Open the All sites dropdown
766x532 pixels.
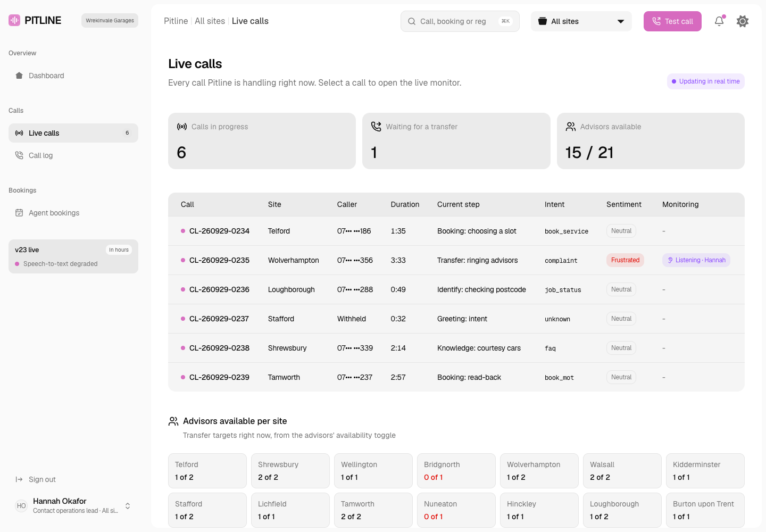tap(581, 21)
